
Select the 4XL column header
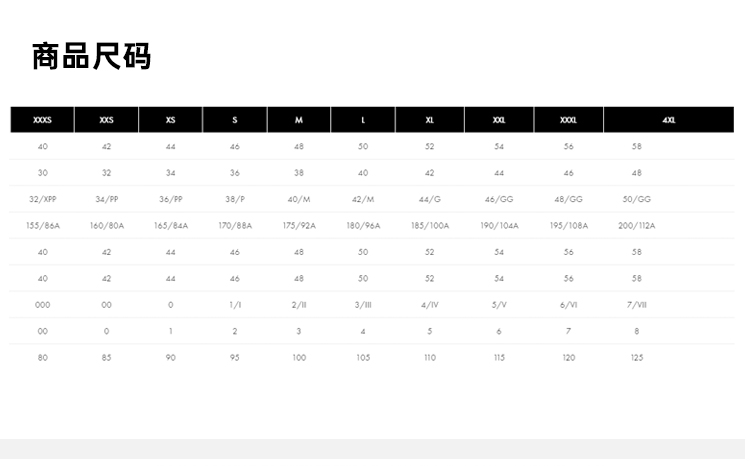click(669, 120)
